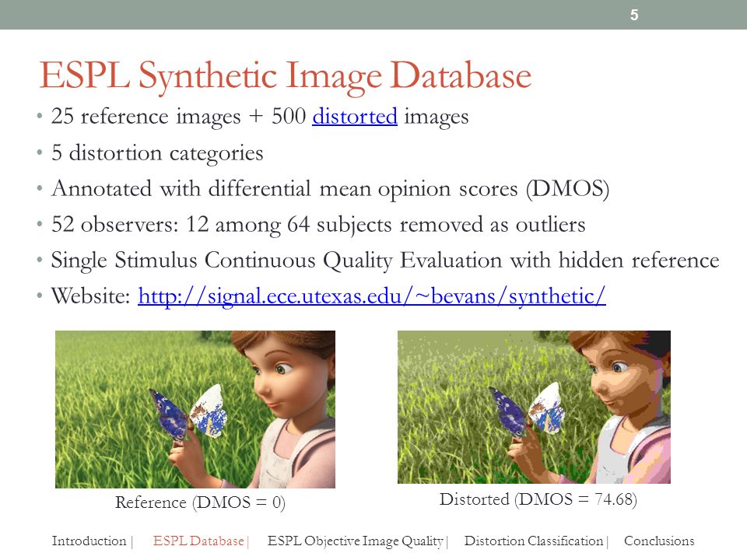Click the bullet about differential mean opinion scores
Screen dimensions: 747x560
pos(330,188)
